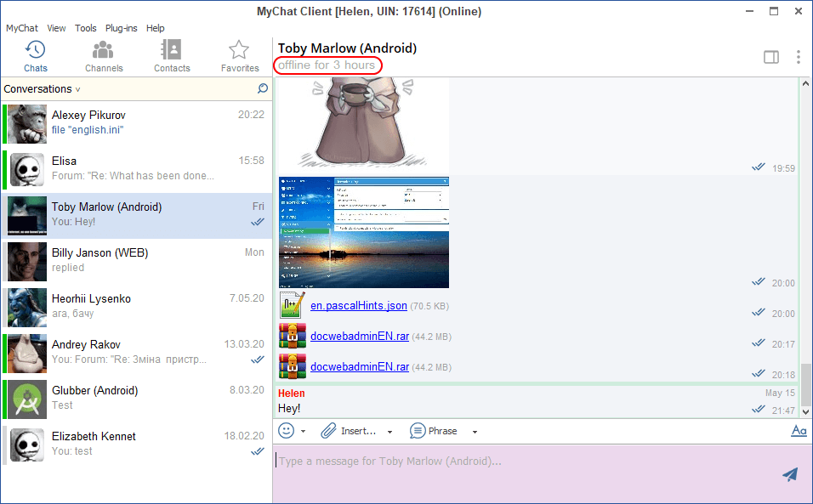
Task: Expand the Phrase dropdown arrow
Action: pos(475,432)
